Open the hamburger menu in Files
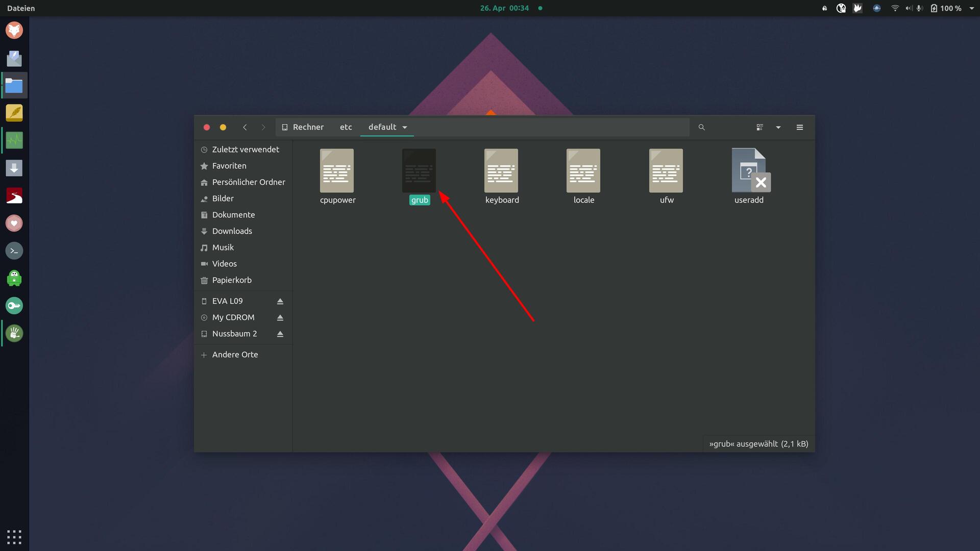 point(799,128)
